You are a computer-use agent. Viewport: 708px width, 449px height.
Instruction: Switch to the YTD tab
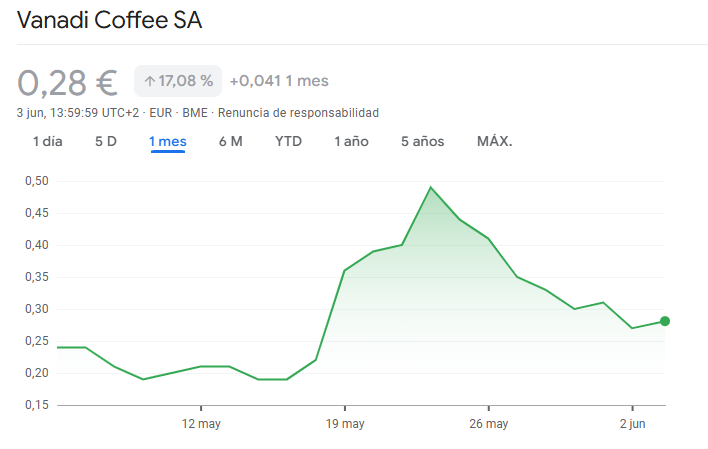coord(288,141)
